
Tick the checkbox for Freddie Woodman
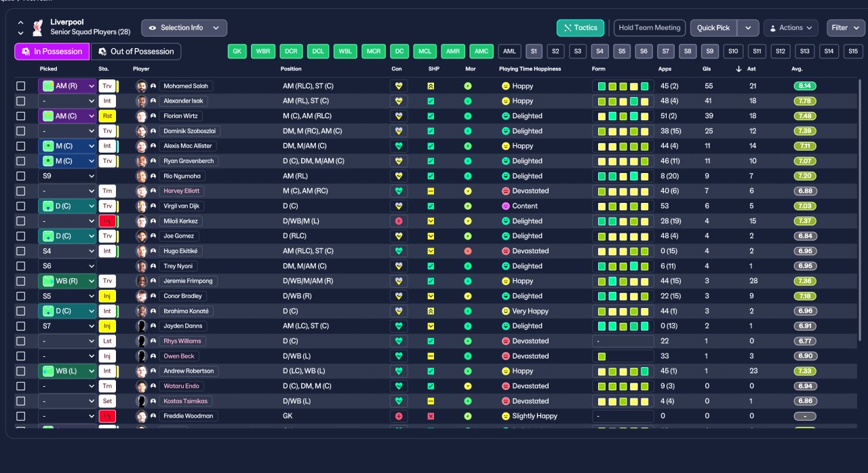point(21,416)
